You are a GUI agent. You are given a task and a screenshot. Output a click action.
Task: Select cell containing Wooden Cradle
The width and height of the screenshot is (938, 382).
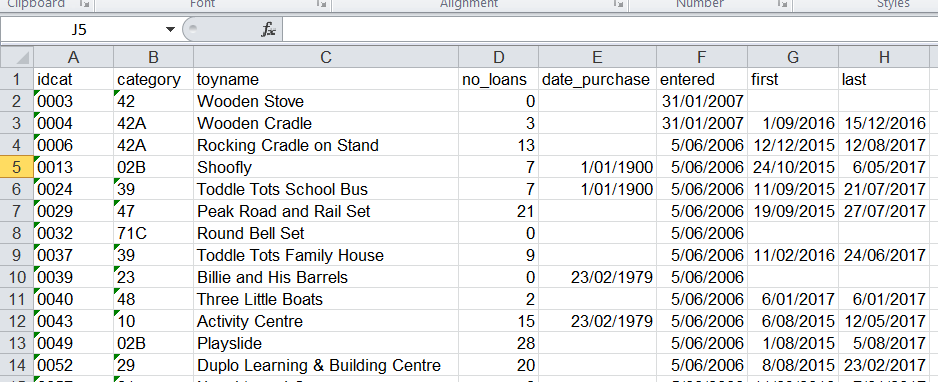[x=326, y=124]
